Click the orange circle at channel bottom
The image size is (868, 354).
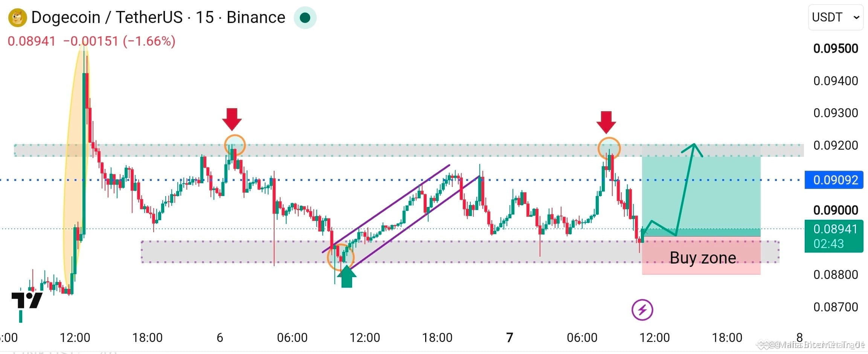tap(341, 257)
